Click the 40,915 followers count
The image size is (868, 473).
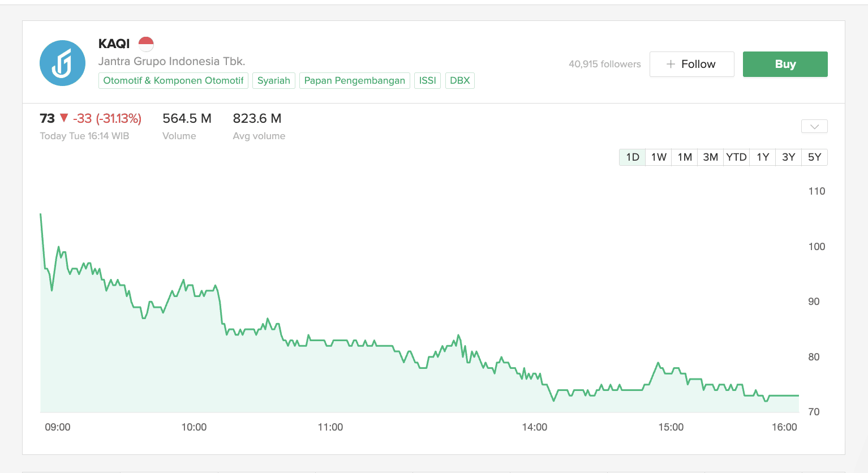tap(605, 64)
